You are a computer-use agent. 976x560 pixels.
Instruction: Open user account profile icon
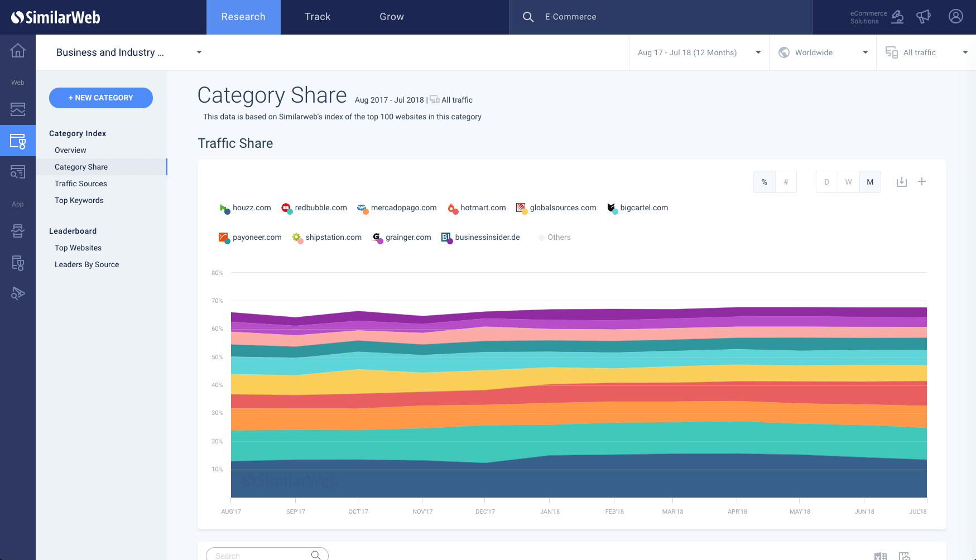click(956, 17)
